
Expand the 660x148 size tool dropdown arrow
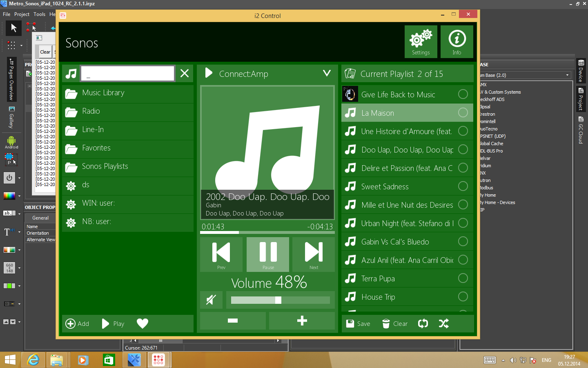click(19, 268)
